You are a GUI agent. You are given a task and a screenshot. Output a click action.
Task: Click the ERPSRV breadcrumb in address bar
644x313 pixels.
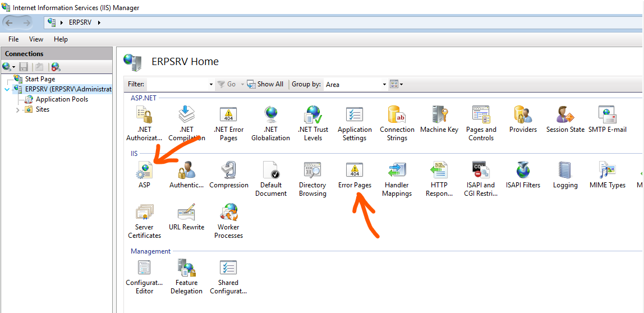(79, 22)
